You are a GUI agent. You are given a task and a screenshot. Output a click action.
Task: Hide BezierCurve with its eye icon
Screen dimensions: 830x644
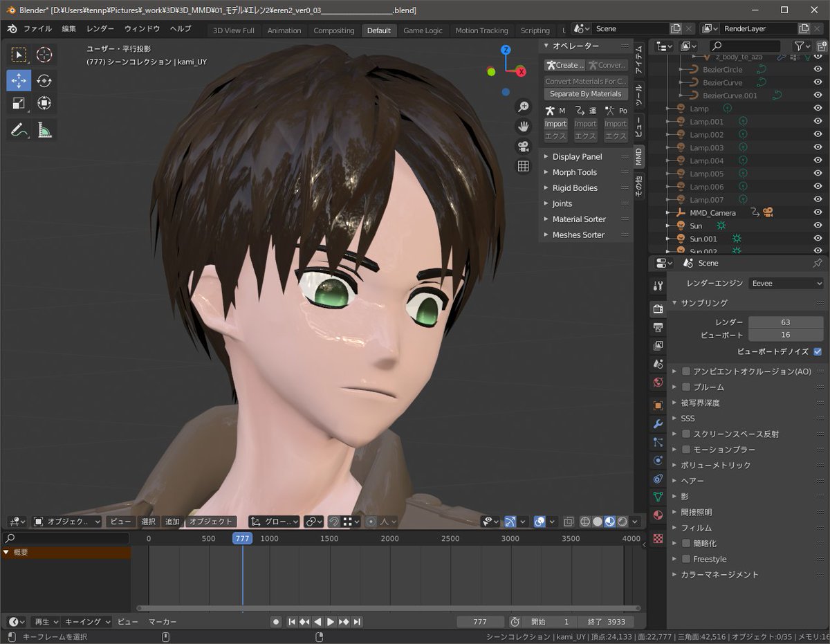[818, 82]
